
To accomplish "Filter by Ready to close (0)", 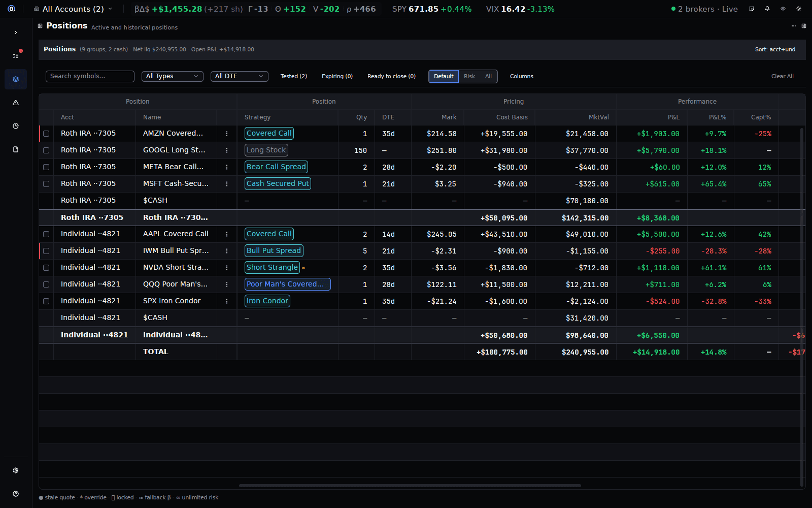I will tap(391, 76).
